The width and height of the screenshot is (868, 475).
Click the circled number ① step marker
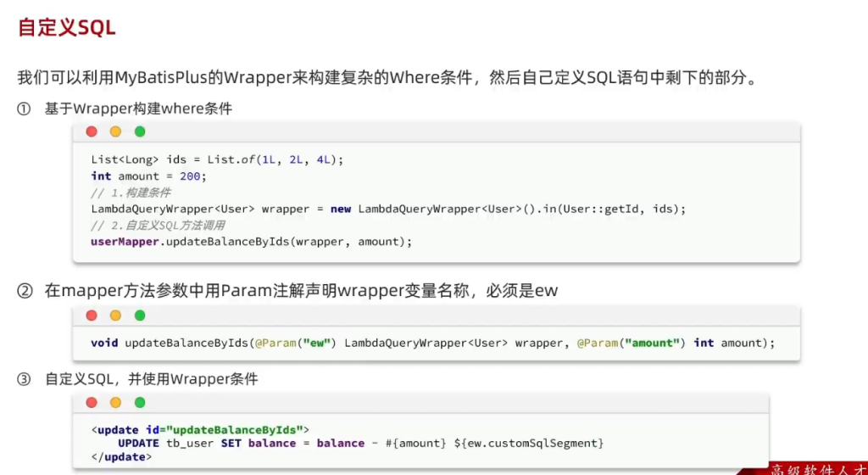(25, 109)
